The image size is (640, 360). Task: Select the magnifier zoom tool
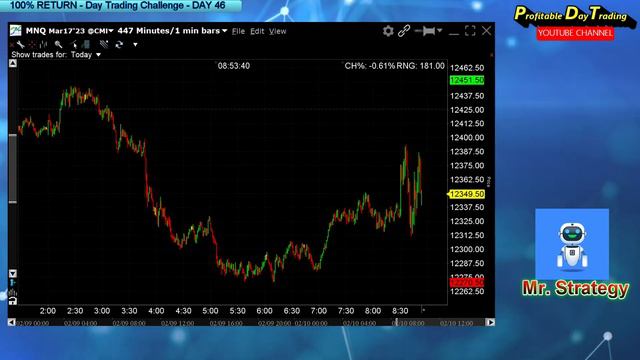point(58,44)
